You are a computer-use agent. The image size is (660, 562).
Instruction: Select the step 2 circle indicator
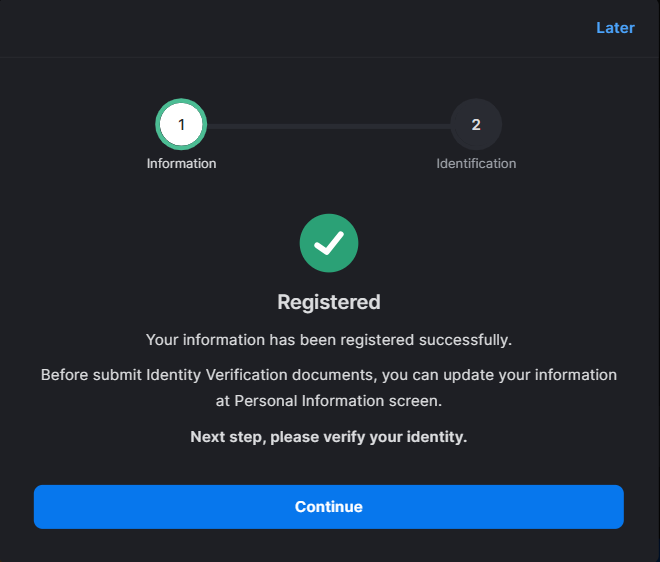tap(476, 124)
